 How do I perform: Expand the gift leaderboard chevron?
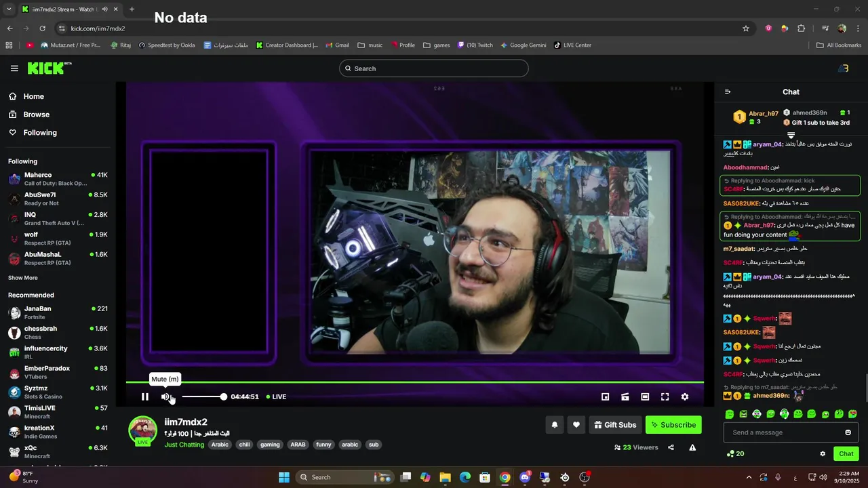point(791,136)
